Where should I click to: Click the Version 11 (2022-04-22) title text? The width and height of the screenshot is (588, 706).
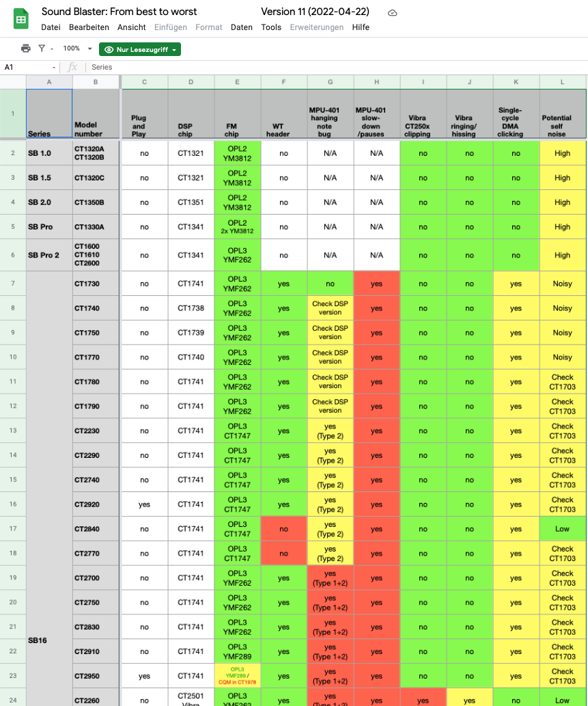(315, 11)
